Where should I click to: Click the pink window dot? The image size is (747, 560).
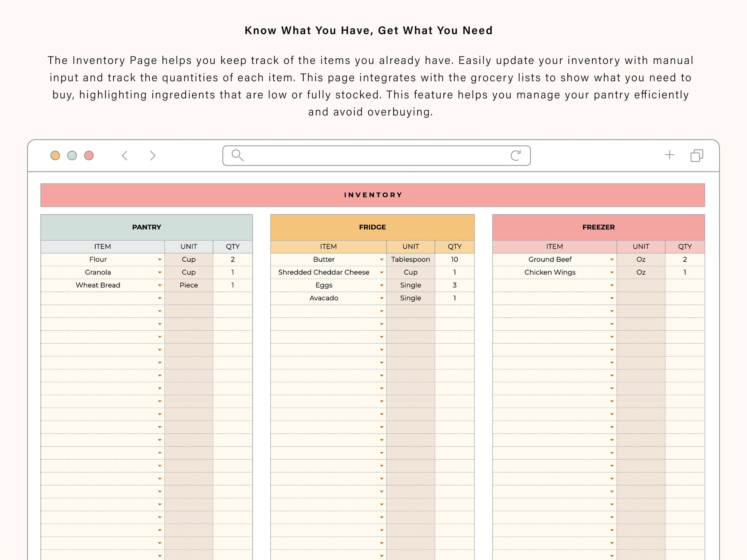click(89, 155)
